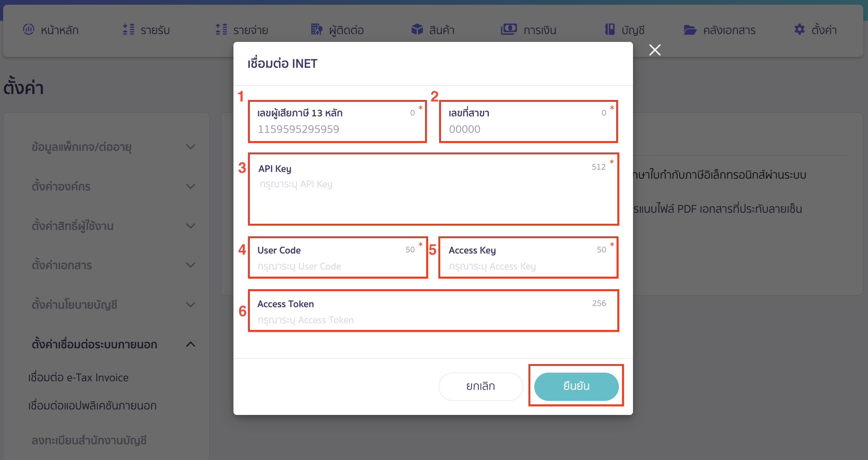Click the settings gear icon
Viewport: 868px width, 460px height.
[x=799, y=29]
